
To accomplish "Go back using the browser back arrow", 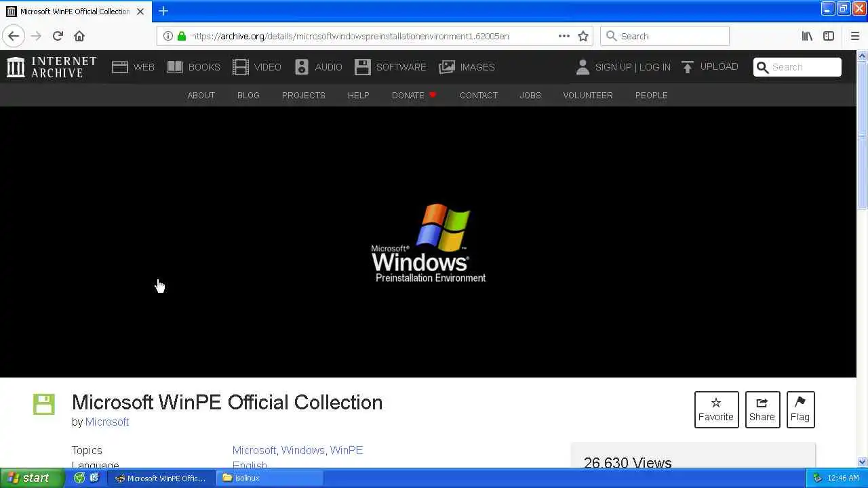I will click(x=14, y=36).
